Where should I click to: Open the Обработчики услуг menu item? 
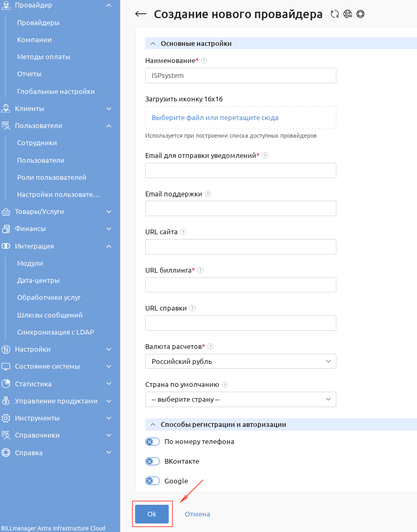[49, 298]
